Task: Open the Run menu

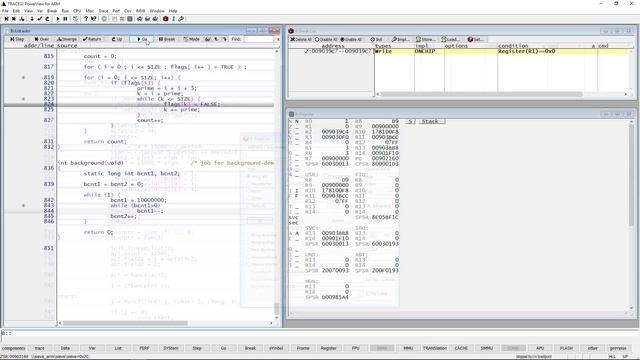Action: pos(65,11)
